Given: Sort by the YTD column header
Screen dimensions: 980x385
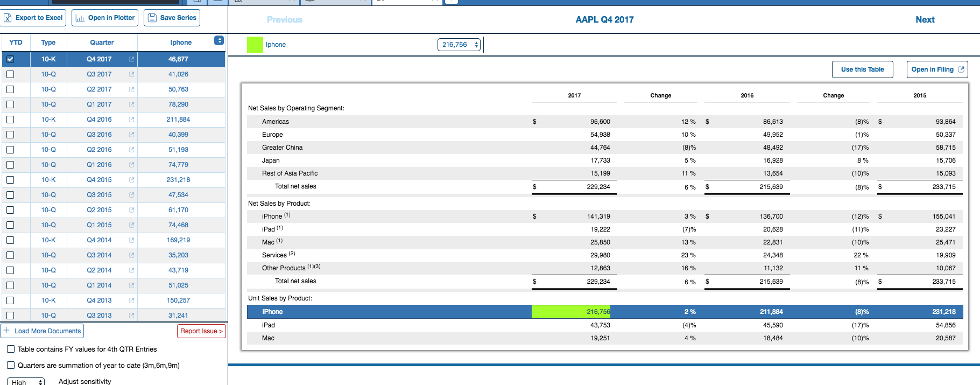Looking at the screenshot, I should tap(16, 43).
